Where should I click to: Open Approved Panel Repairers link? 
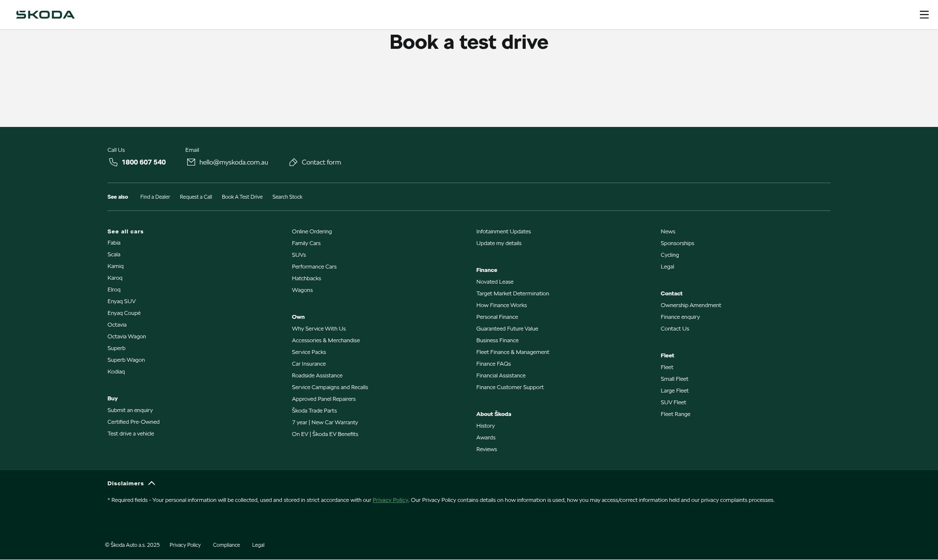point(323,399)
